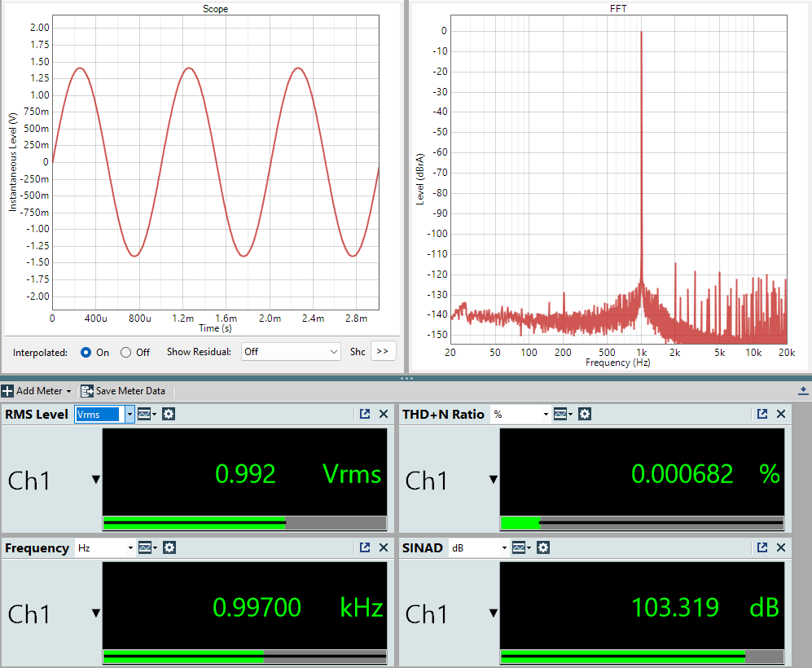This screenshot has width=812, height=668.
Task: Turn Interpolated On radio button
Action: (86, 353)
